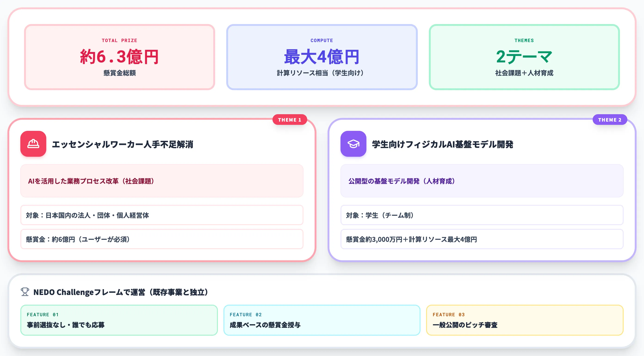Open FEATURE 03 一般公開のピッチ審査 card

click(x=525, y=320)
